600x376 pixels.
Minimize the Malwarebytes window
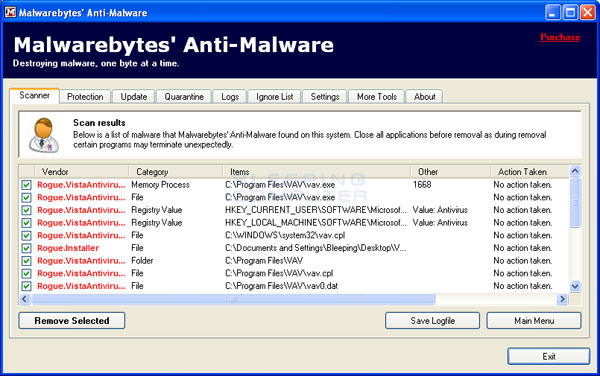tap(552, 12)
